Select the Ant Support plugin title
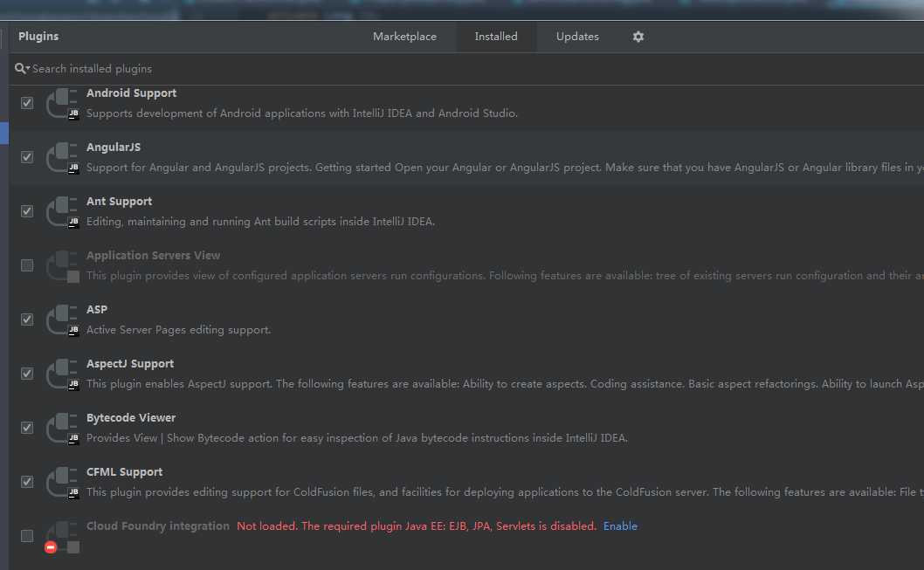 pos(119,202)
